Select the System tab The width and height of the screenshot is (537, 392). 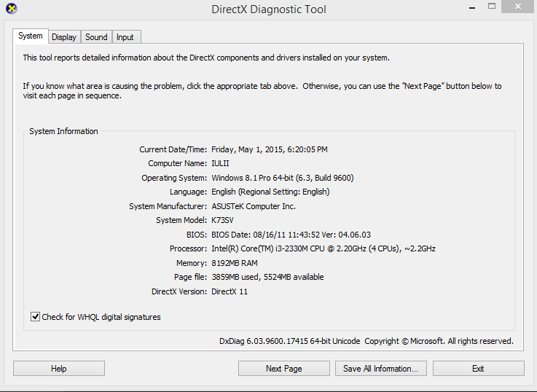coord(31,36)
